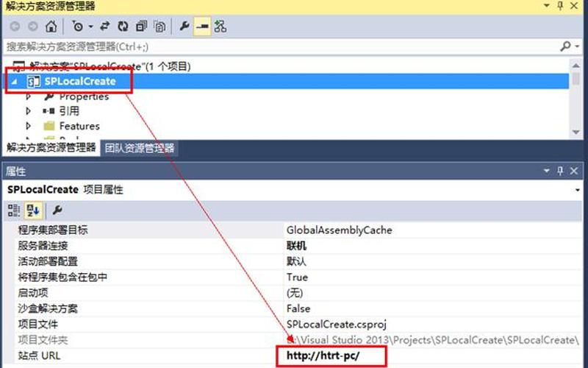Open the Solution Explorer window position dropdown

(547, 6)
